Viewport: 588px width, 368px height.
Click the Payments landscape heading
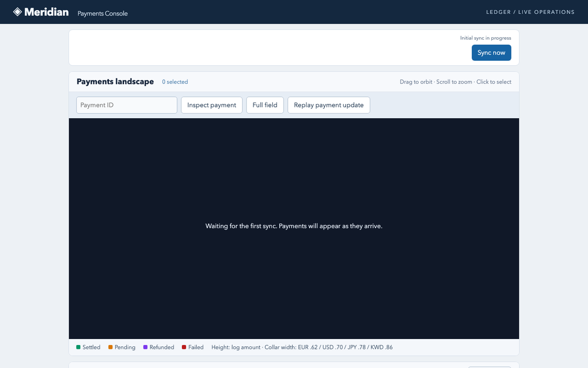click(115, 81)
